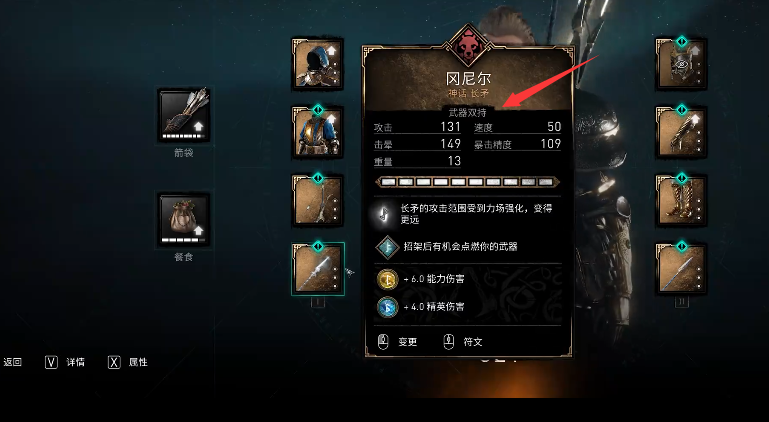
Task: Select the bracers armor slot
Action: point(681,132)
